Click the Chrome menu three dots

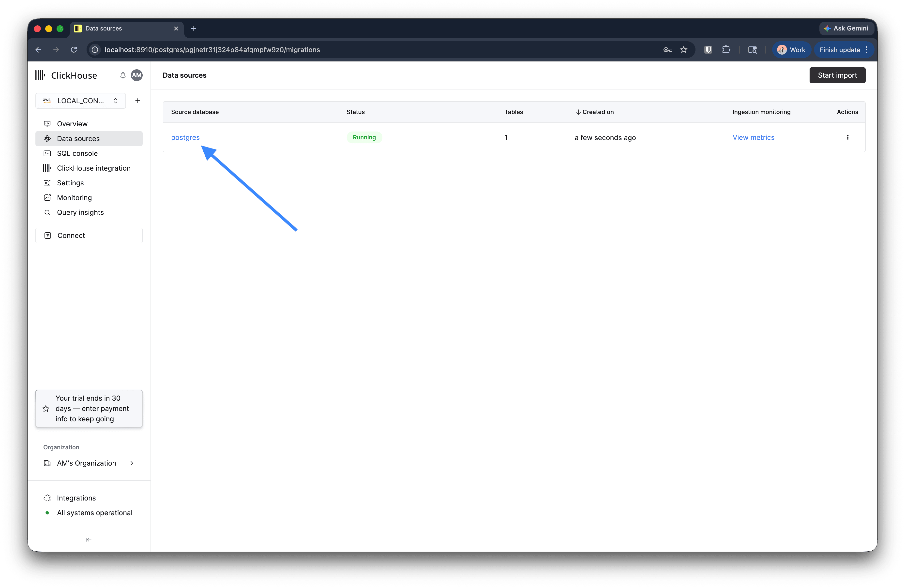(x=867, y=50)
